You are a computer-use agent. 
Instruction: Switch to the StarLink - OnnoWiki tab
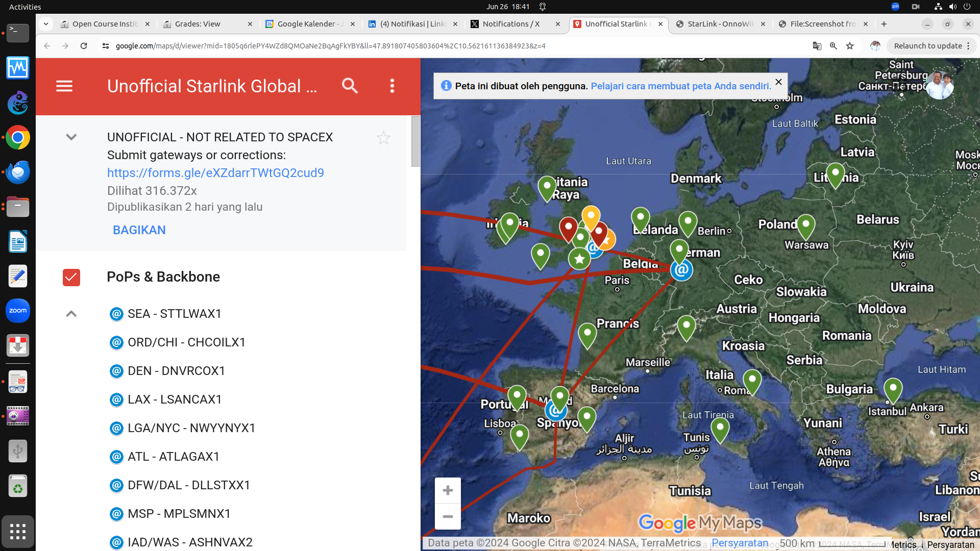[720, 24]
